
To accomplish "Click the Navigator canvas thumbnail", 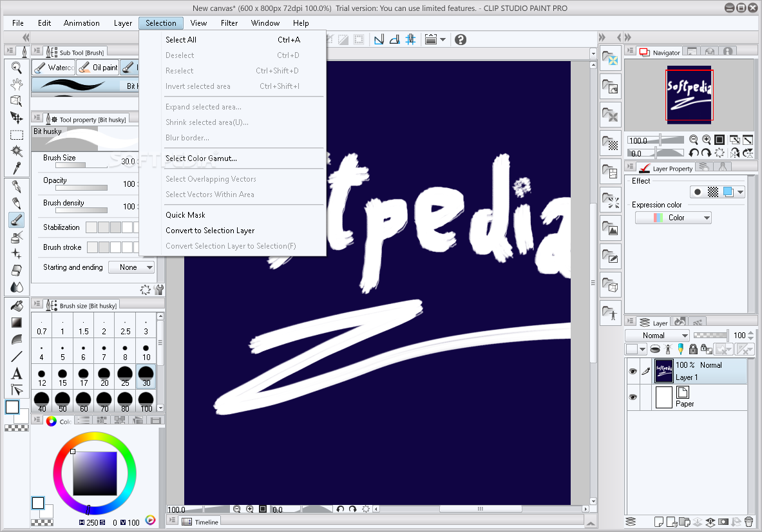I will (689, 95).
